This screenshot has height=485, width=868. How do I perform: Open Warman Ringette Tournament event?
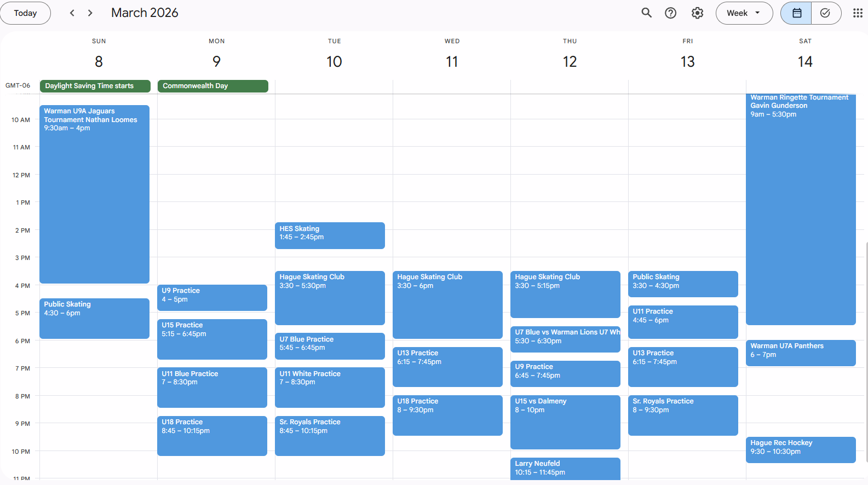800,209
